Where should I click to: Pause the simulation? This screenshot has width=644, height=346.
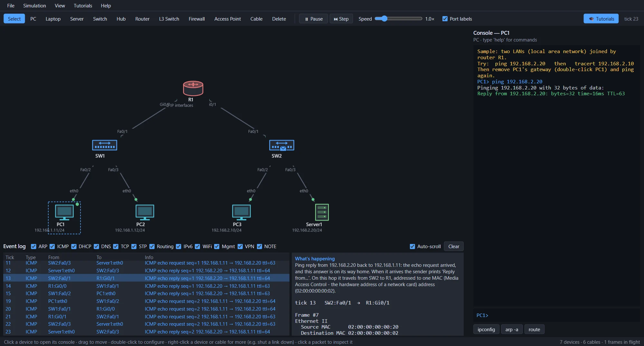point(314,19)
